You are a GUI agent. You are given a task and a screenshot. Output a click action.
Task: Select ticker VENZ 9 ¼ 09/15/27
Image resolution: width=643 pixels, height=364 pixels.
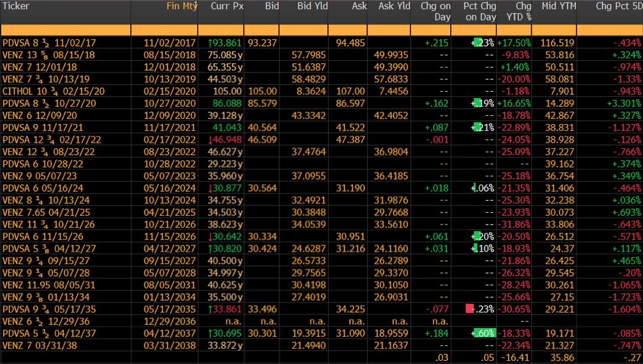[x=45, y=260]
